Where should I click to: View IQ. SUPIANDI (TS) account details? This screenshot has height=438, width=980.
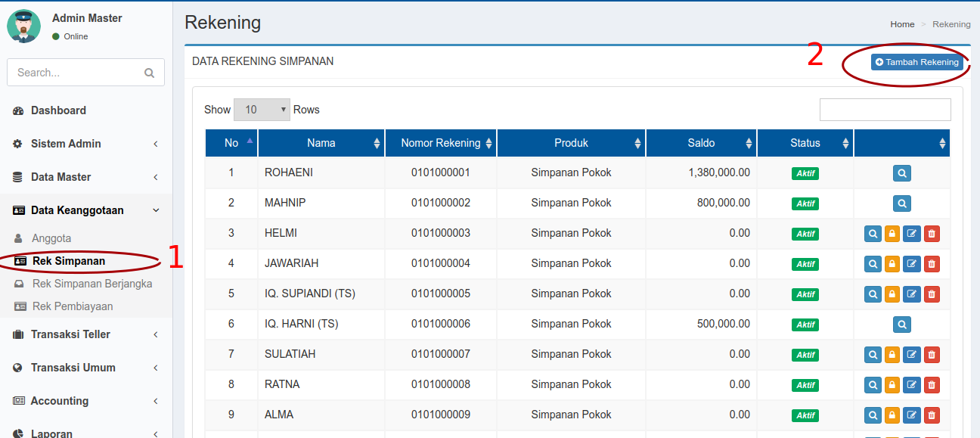pyautogui.click(x=873, y=294)
